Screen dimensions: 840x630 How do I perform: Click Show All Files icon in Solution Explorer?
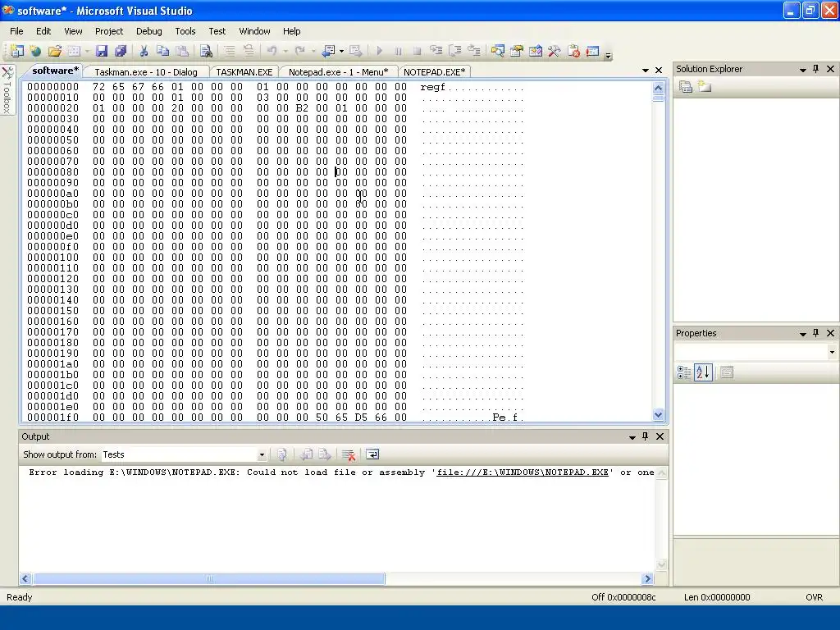705,87
